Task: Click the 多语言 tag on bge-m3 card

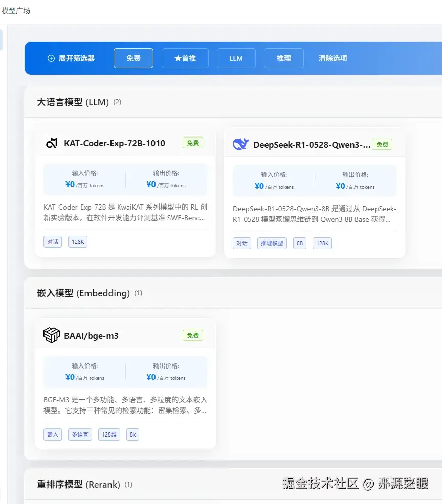Action: (80, 434)
